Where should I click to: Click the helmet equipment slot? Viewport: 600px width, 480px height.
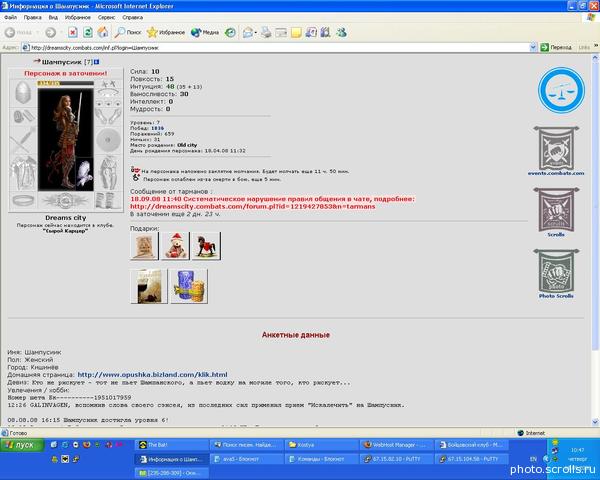[23, 92]
